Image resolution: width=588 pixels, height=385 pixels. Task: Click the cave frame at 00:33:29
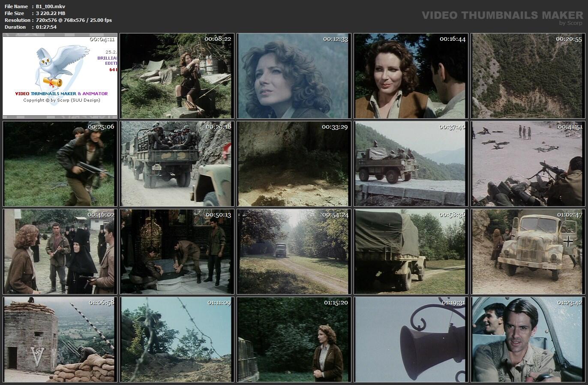294,164
